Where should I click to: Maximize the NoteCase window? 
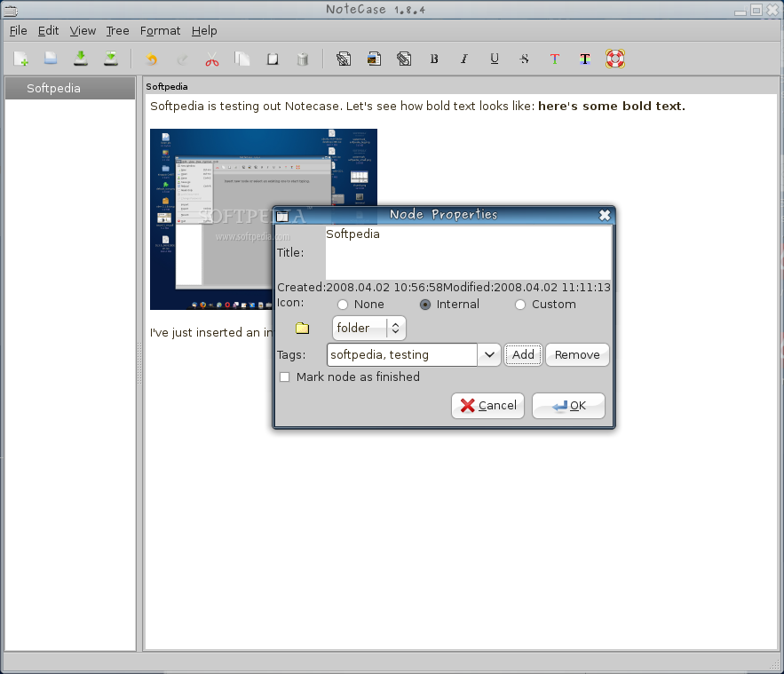click(x=756, y=10)
